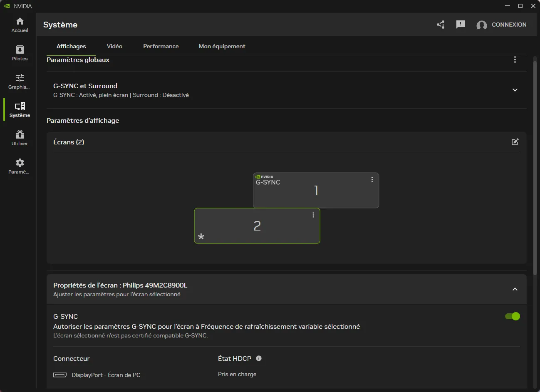Open the Pilotes drivers section

(x=20, y=53)
